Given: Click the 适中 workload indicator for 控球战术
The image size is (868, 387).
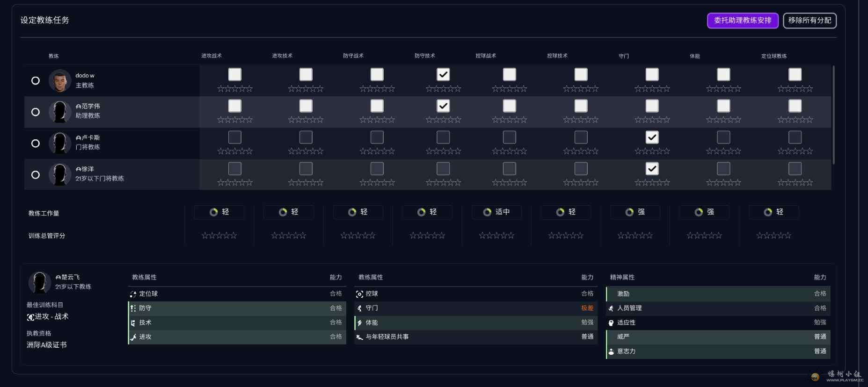Looking at the screenshot, I should click(x=496, y=212).
